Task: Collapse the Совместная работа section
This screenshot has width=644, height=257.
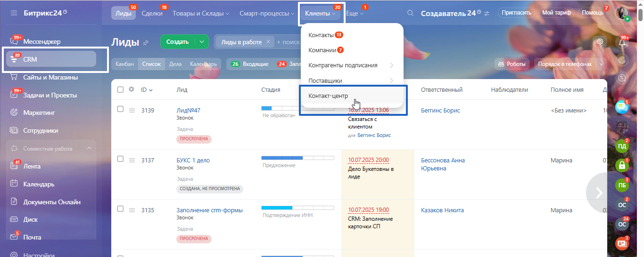Action: [x=89, y=149]
